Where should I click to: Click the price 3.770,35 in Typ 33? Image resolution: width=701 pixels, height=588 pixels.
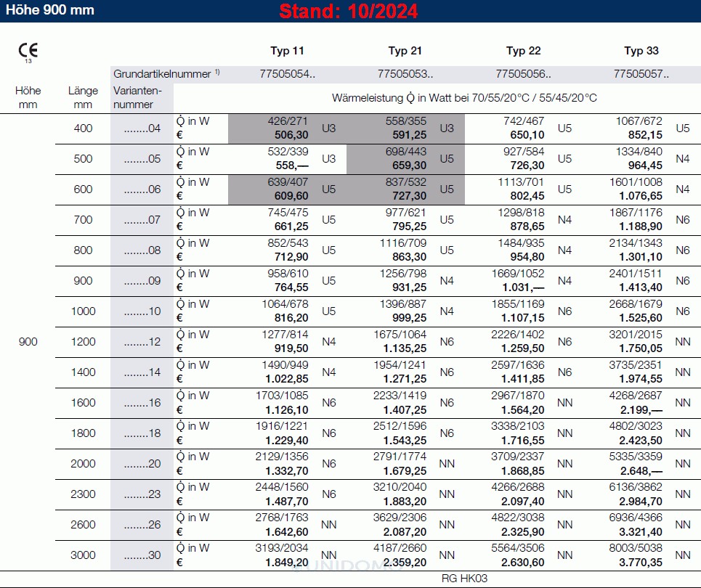click(x=641, y=562)
